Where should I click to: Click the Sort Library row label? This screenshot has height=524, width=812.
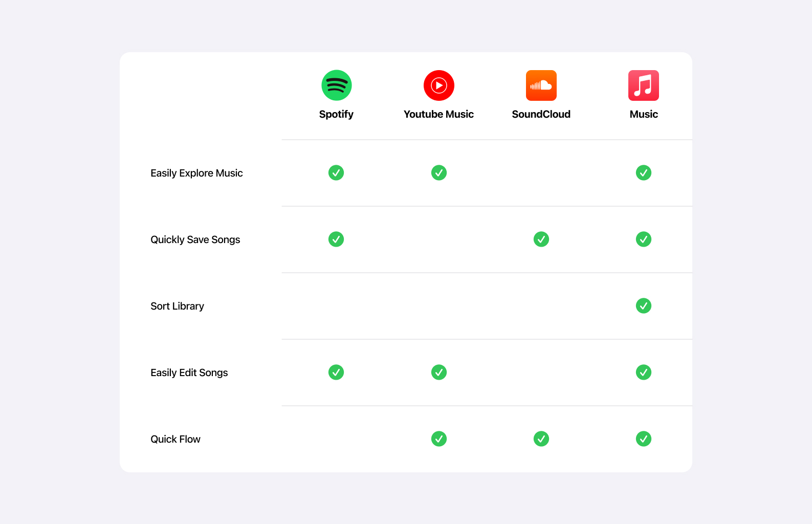(177, 307)
